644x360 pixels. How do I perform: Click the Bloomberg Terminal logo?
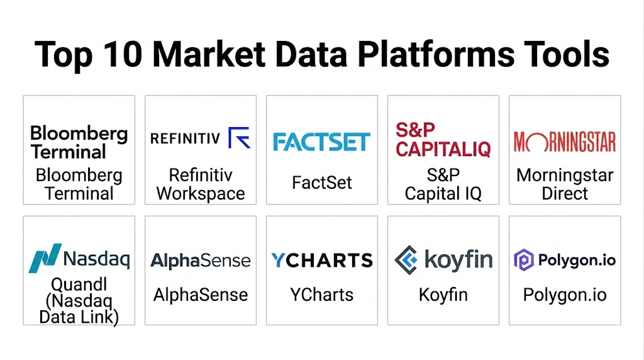[x=79, y=142]
